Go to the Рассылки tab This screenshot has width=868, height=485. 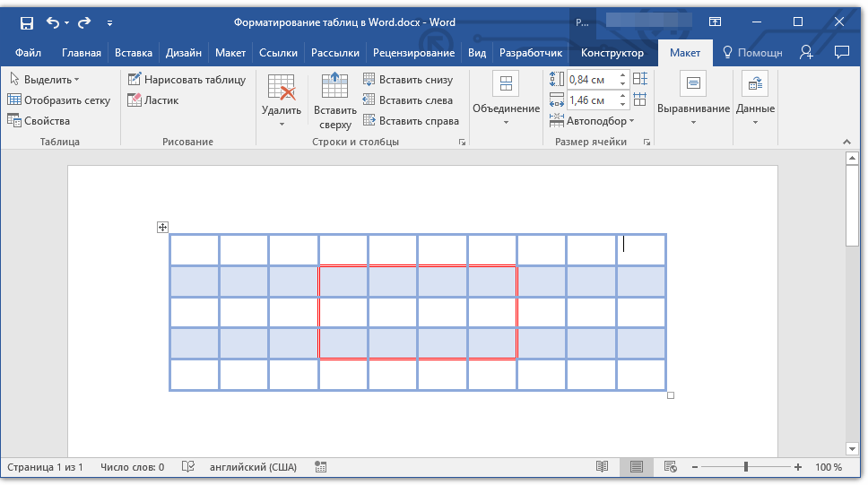(334, 53)
